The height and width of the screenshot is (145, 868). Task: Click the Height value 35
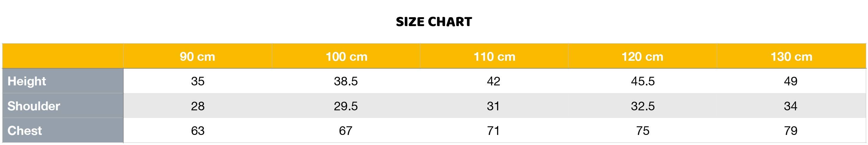click(197, 81)
